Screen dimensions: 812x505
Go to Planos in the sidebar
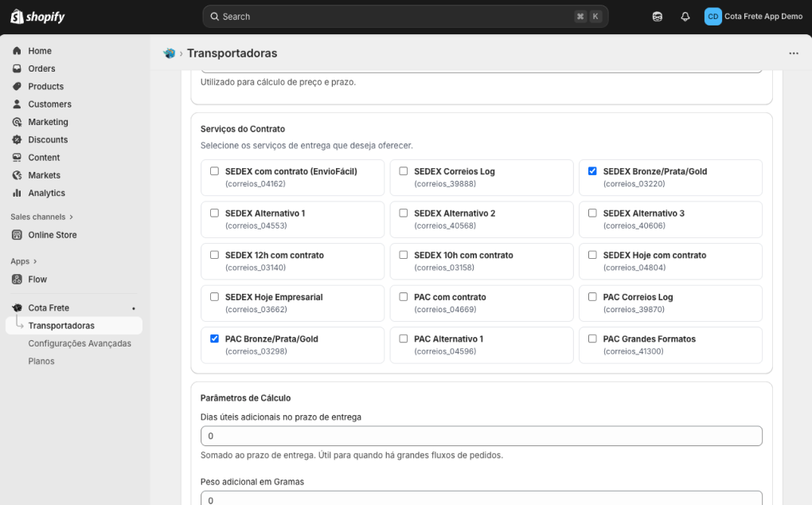[41, 361]
